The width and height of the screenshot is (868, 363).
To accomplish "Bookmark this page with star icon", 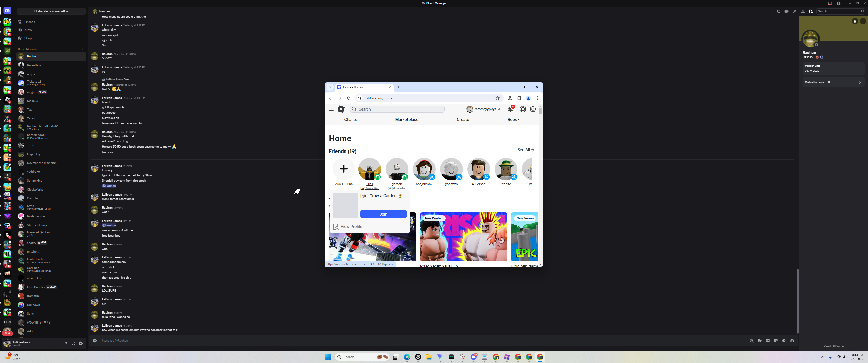I will [497, 98].
